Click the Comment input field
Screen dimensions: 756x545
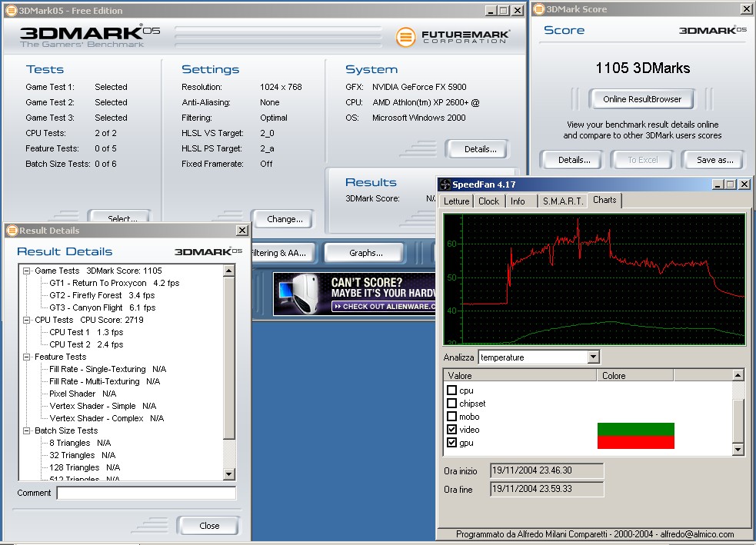(x=146, y=493)
